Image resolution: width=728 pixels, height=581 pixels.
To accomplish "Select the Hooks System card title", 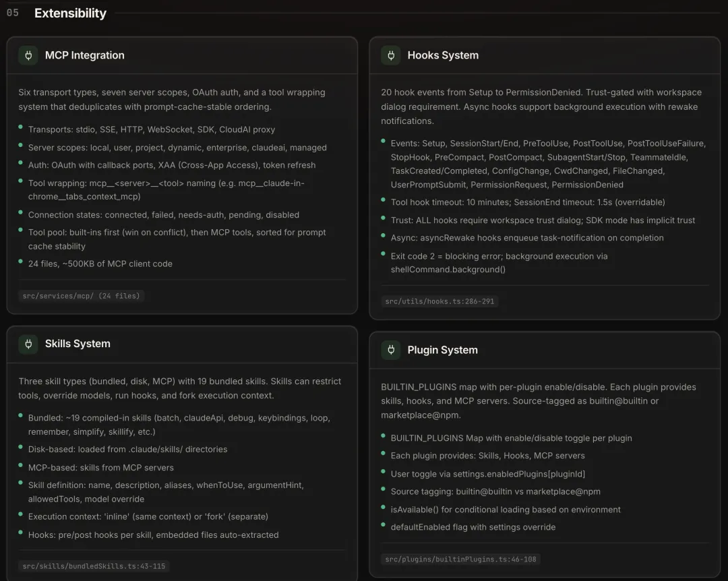I will [x=443, y=55].
